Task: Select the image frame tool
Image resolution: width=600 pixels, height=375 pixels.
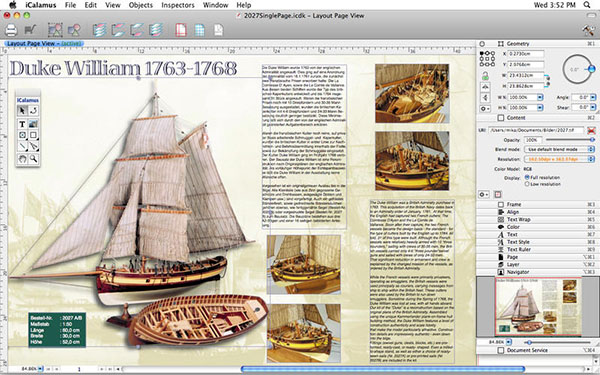Action: [x=33, y=124]
